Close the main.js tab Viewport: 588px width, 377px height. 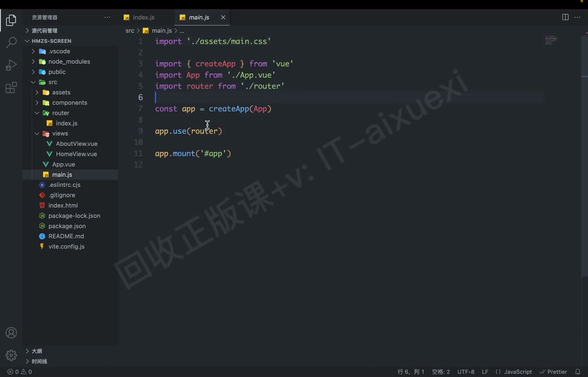point(223,17)
